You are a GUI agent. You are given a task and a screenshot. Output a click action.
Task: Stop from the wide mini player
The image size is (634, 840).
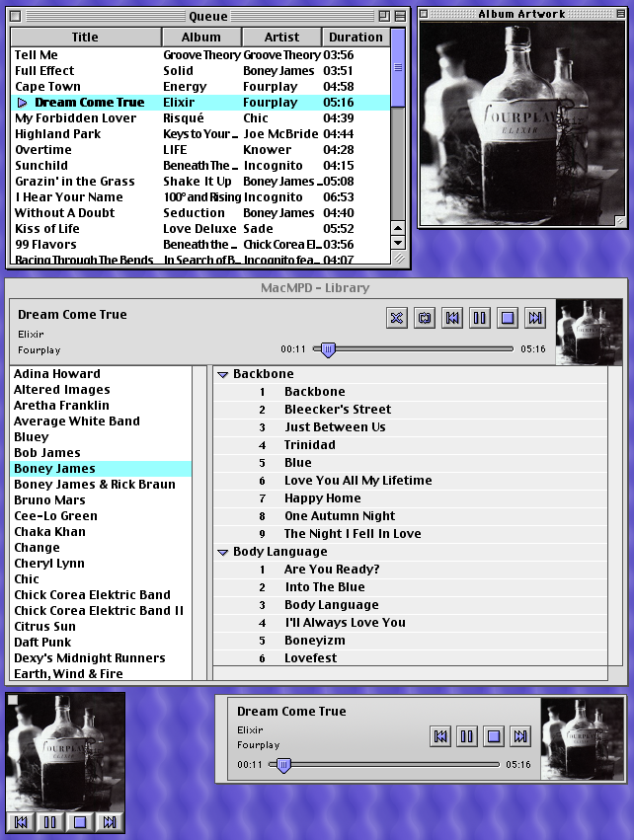(494, 736)
